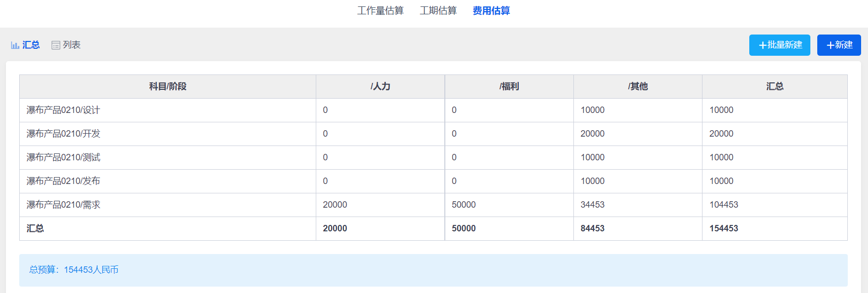The width and height of the screenshot is (868, 293).
Task: Click 其他 value 10000 in 发布 row
Action: point(592,181)
